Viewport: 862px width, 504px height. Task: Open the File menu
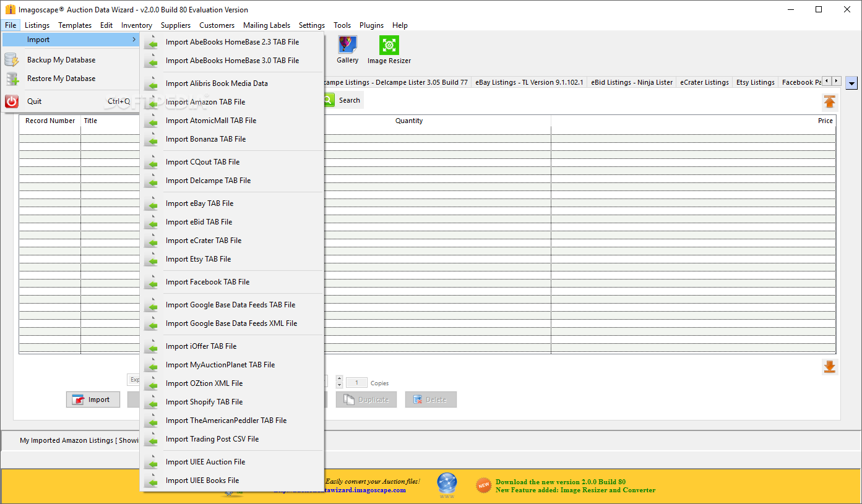11,25
